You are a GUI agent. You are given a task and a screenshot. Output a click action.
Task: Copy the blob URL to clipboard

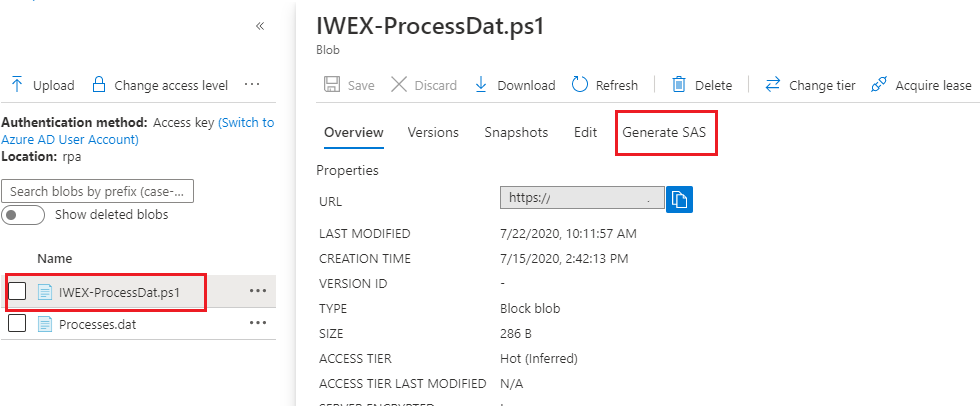(x=680, y=198)
